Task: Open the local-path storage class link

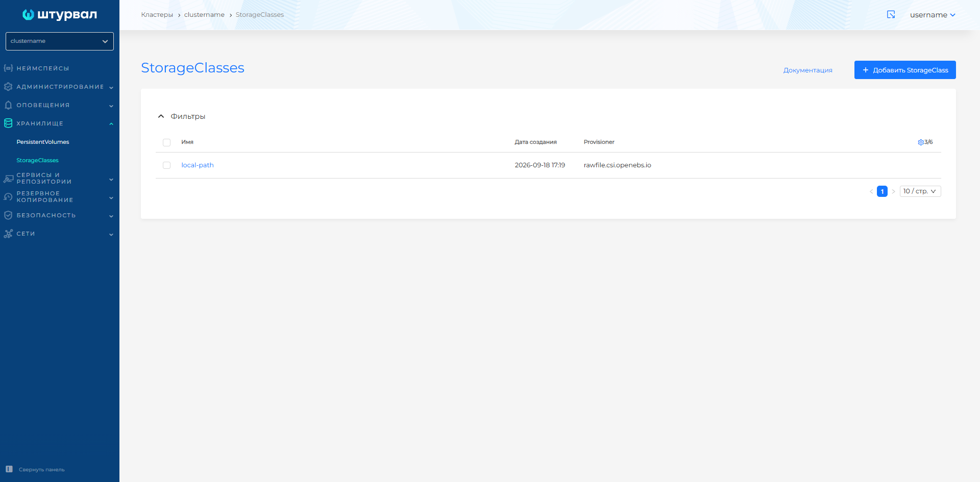Action: [x=198, y=165]
